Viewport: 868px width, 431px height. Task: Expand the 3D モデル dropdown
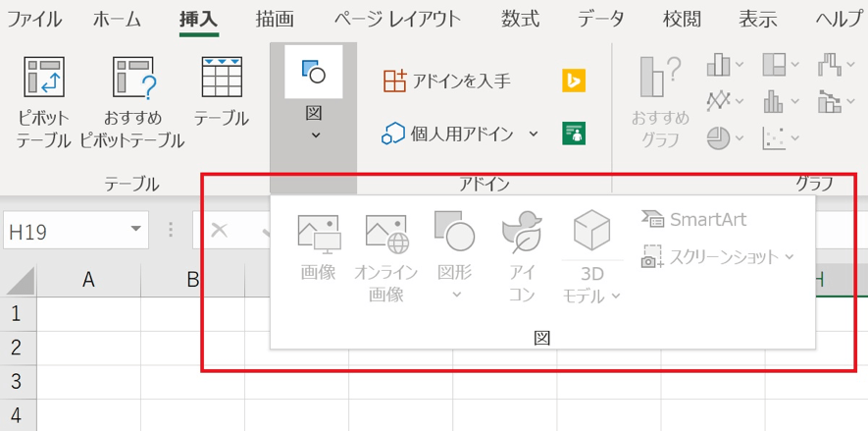[x=615, y=296]
